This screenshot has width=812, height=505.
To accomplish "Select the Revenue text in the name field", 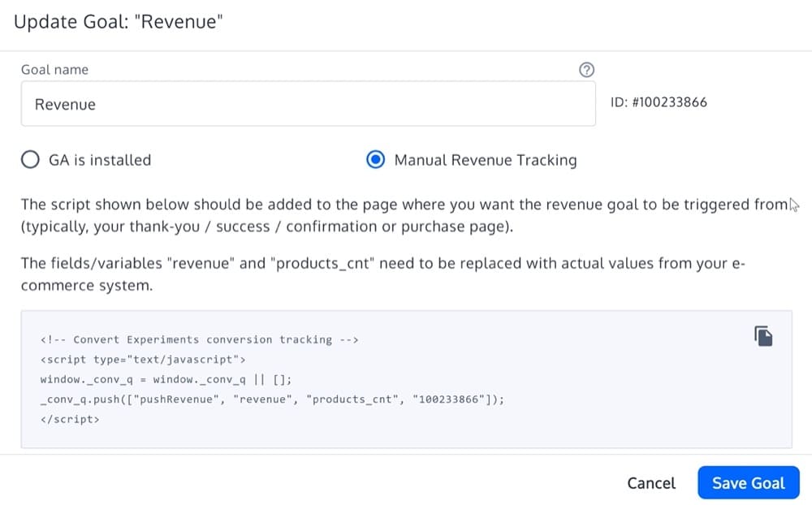I will tap(65, 104).
